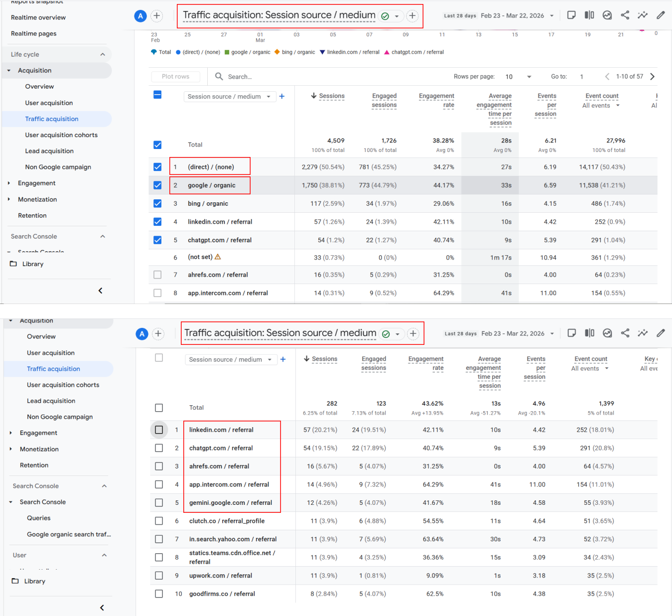Share the top report via share icon
This screenshot has height=616, width=672.
click(625, 15)
